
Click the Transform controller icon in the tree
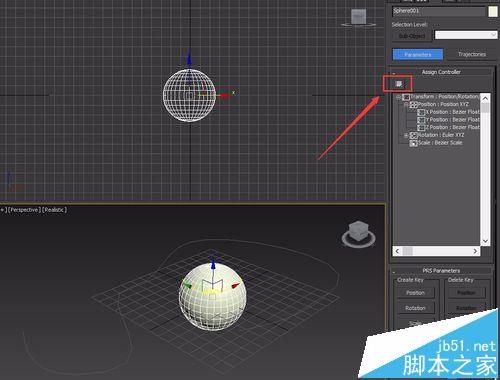coord(406,97)
